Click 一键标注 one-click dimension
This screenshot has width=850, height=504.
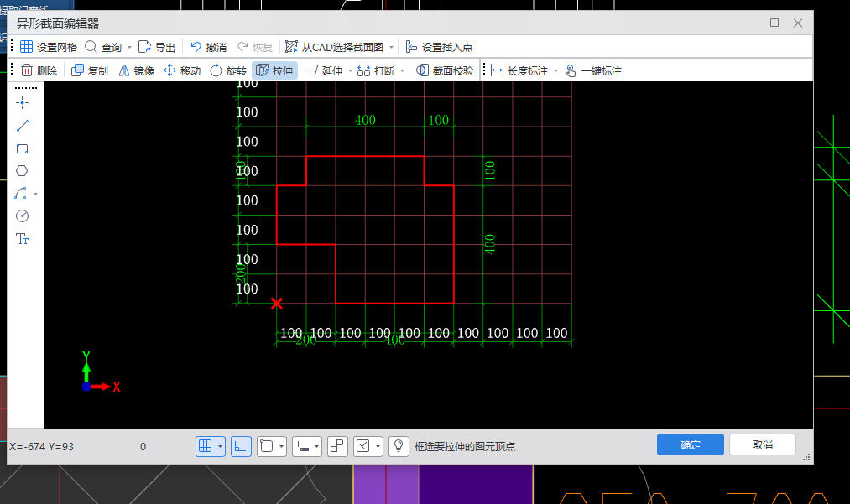[x=593, y=70]
